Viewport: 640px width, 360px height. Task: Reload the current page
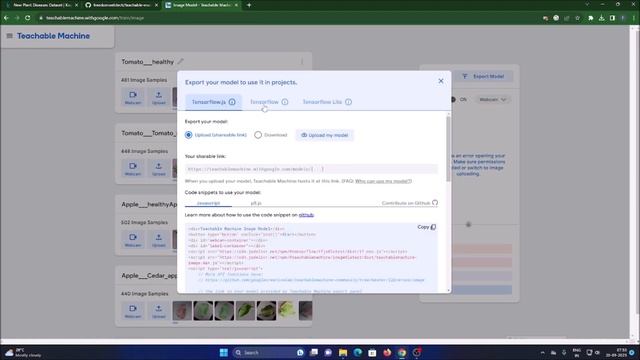tap(27, 18)
